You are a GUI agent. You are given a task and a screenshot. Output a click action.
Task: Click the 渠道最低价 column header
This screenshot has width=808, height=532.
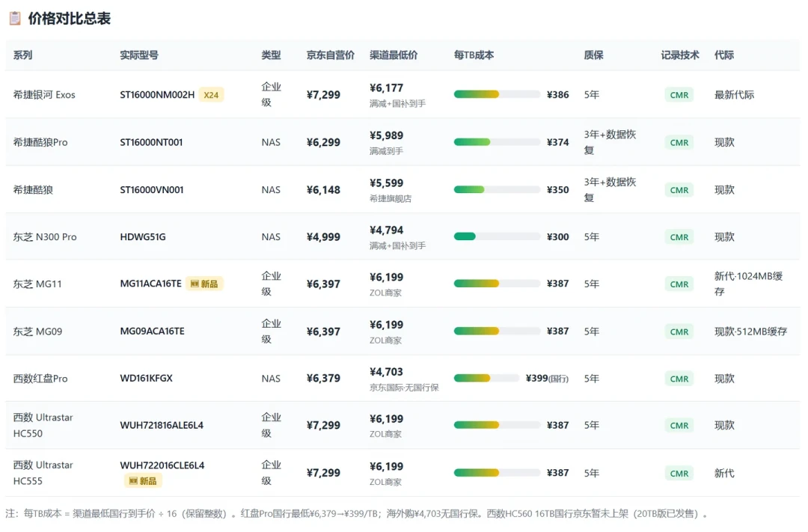[394, 55]
